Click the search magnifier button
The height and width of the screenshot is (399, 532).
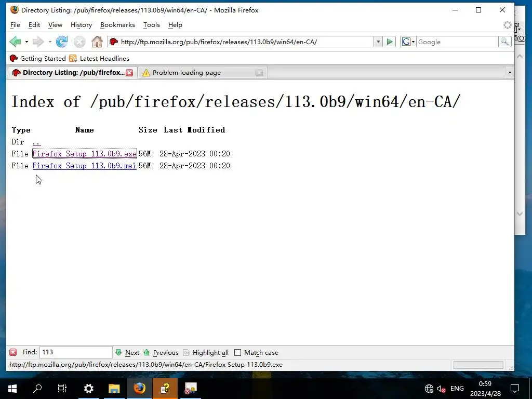pos(504,42)
